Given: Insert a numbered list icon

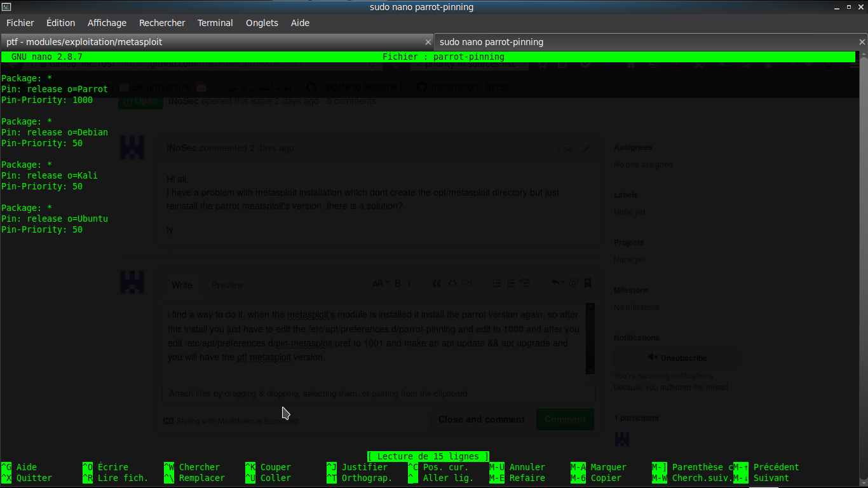Looking at the screenshot, I should point(511,283).
